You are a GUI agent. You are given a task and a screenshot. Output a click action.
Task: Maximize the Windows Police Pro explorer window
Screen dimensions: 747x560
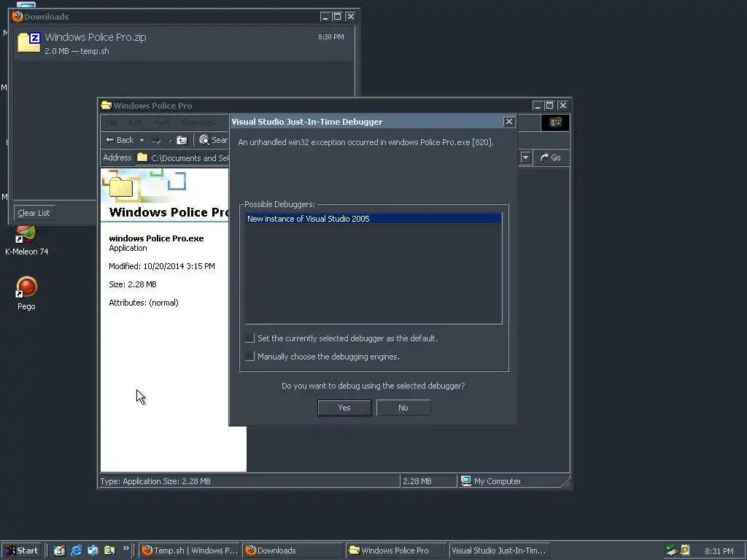click(549, 105)
